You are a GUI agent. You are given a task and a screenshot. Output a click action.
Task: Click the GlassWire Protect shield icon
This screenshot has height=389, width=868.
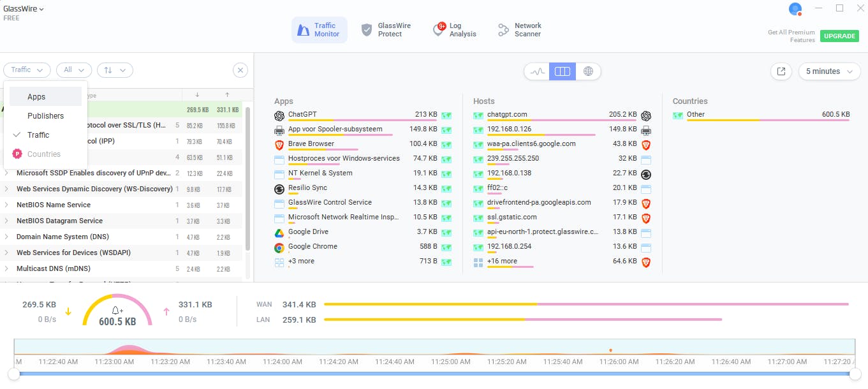coord(366,30)
